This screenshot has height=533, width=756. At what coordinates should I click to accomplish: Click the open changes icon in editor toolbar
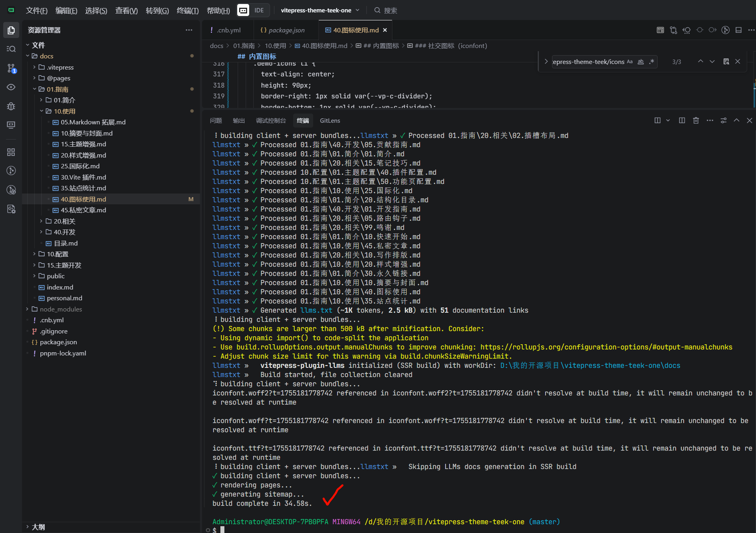(674, 30)
